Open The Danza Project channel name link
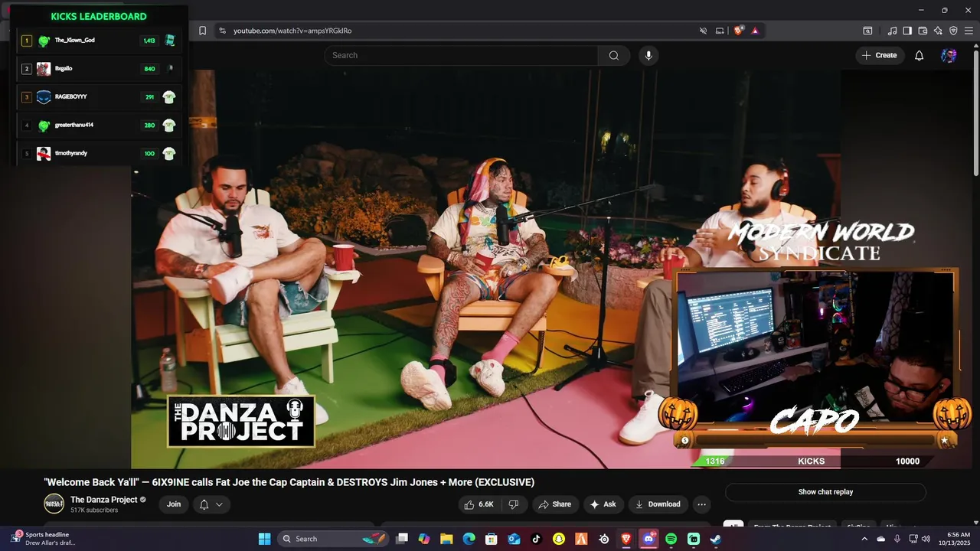Image resolution: width=980 pixels, height=551 pixels. pos(104,500)
